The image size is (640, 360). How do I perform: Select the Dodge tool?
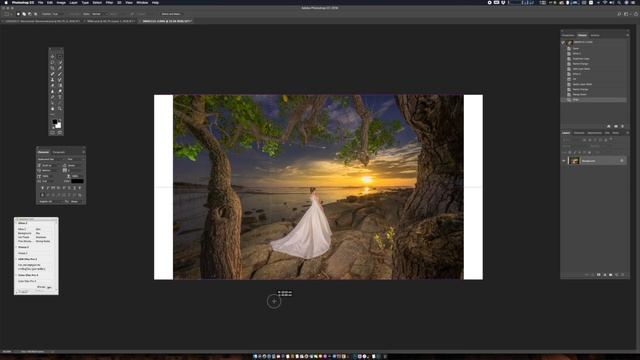click(60, 91)
